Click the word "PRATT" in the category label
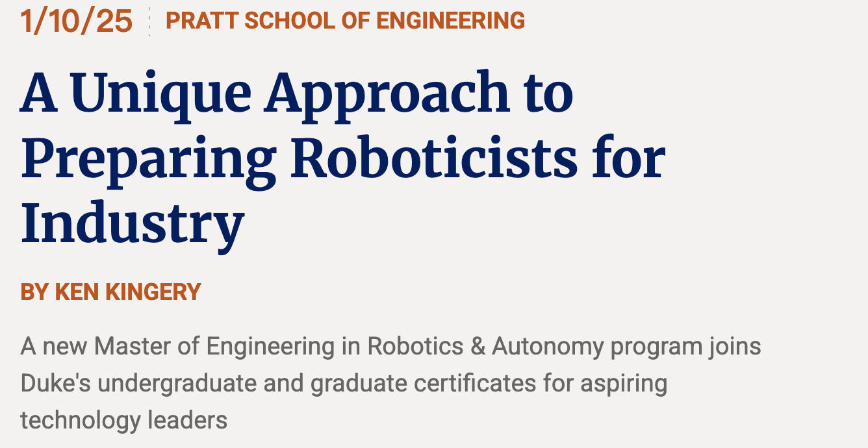The image size is (868, 448). tap(202, 21)
